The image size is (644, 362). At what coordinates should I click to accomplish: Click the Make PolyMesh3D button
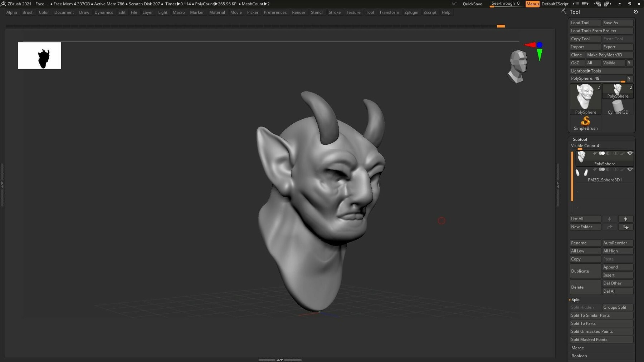pos(609,55)
